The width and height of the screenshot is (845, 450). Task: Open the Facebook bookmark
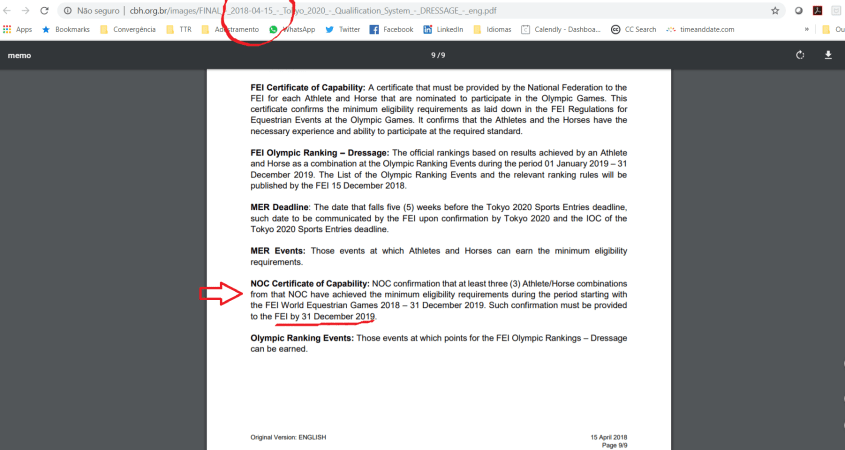[391, 30]
